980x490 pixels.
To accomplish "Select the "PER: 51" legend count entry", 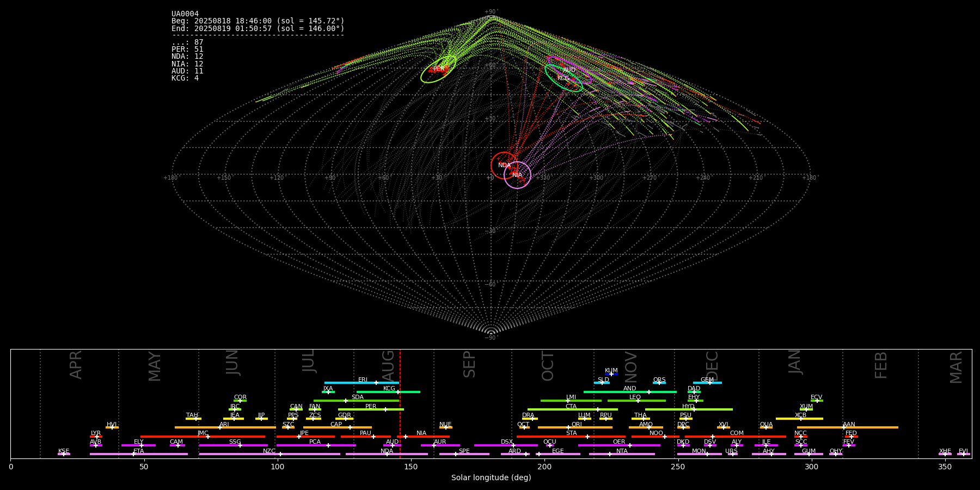I will pos(187,50).
